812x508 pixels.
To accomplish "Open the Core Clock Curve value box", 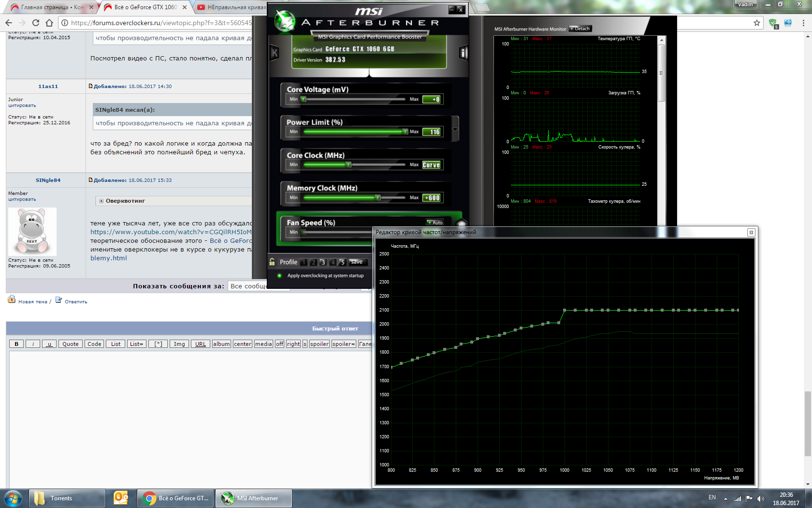I will point(432,165).
